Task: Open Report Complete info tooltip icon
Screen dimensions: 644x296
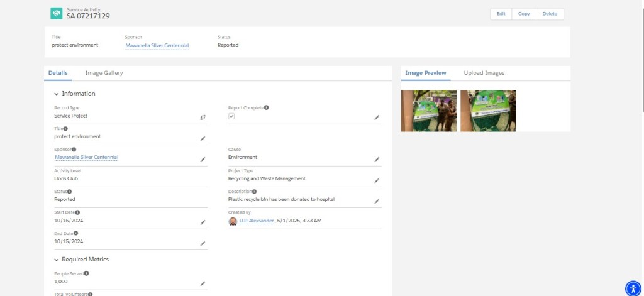Action: click(266, 107)
